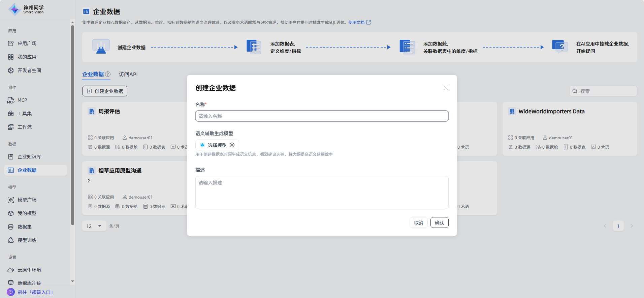Switch to the 访问API tab
Screen dimensions: 644x298
click(128, 74)
